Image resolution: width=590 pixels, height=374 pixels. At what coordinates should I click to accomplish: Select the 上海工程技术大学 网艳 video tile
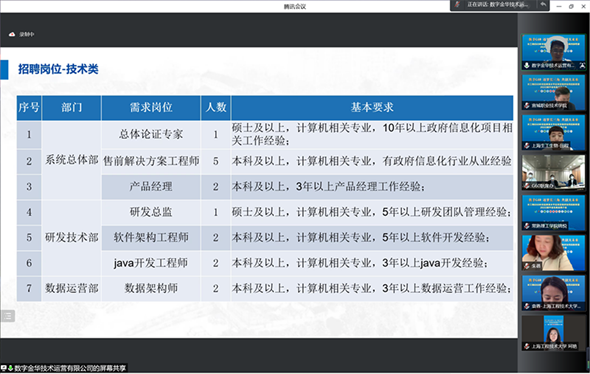click(554, 333)
